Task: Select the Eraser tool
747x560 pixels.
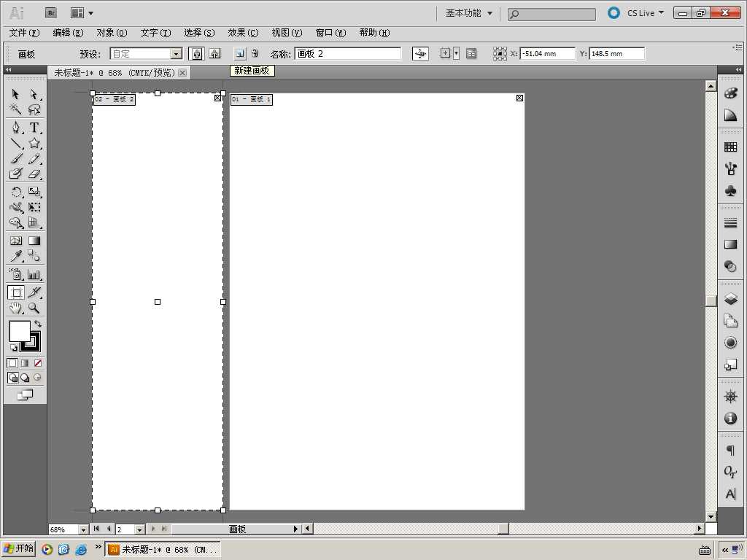Action: 34,174
